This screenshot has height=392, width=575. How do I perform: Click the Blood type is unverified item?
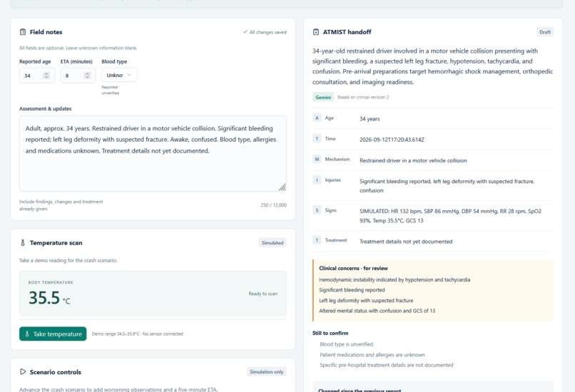(346, 344)
